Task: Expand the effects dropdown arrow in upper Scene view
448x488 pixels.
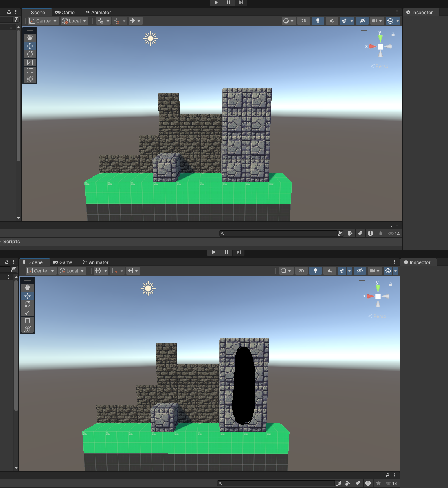Action: point(352,21)
